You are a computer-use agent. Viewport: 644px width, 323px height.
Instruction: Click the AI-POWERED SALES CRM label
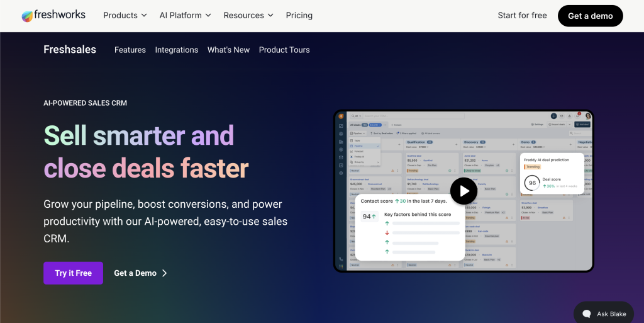click(85, 103)
